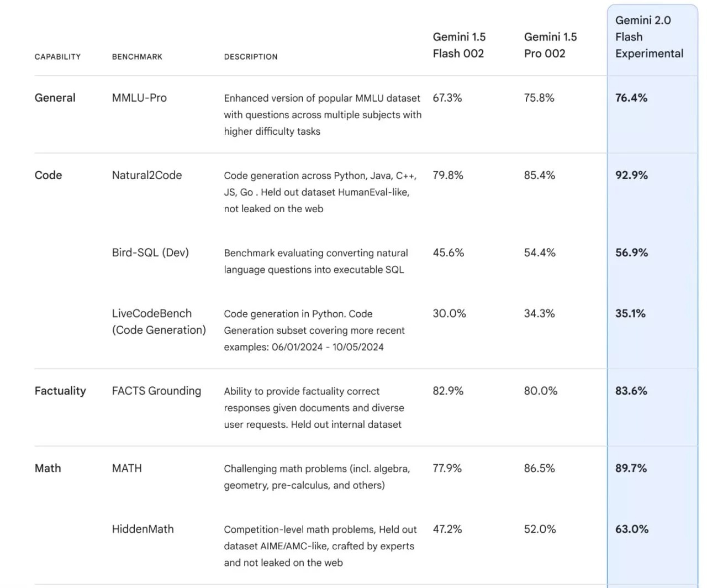
Task: Select the Factuality capability label
Action: [x=60, y=391]
